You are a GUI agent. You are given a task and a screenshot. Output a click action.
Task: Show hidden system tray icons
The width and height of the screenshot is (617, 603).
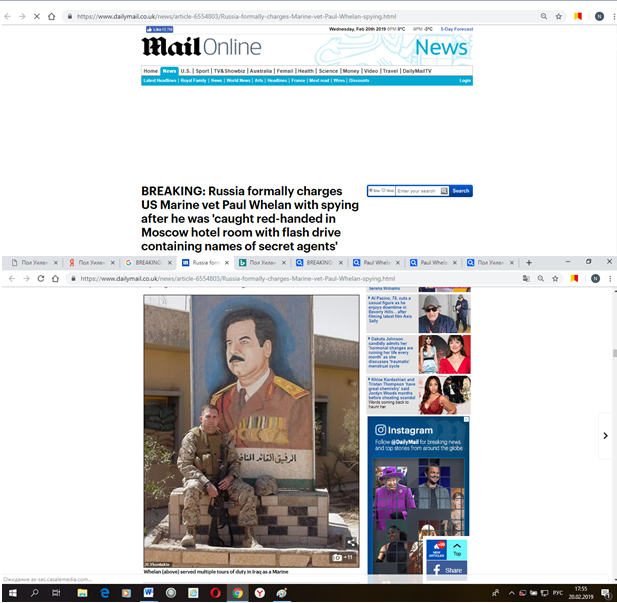click(x=512, y=593)
